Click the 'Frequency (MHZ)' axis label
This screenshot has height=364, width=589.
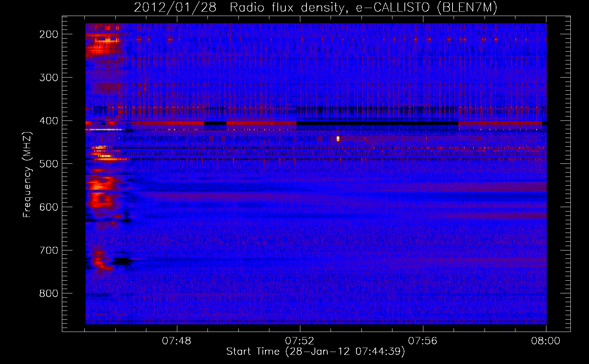point(27,174)
